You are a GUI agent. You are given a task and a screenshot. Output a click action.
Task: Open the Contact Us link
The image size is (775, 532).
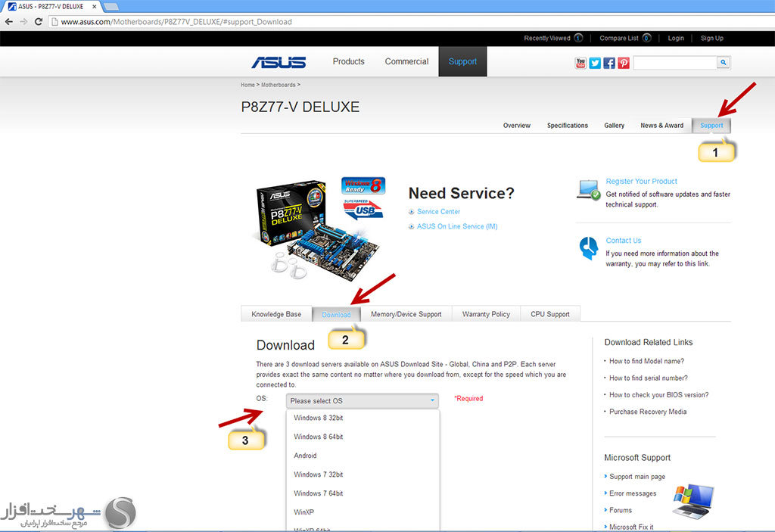coord(624,241)
